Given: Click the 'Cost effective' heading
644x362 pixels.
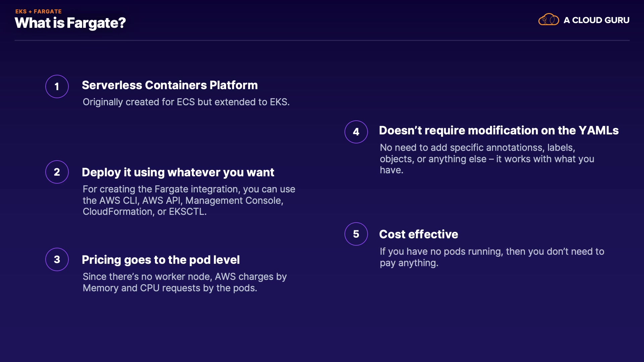Looking at the screenshot, I should (418, 234).
